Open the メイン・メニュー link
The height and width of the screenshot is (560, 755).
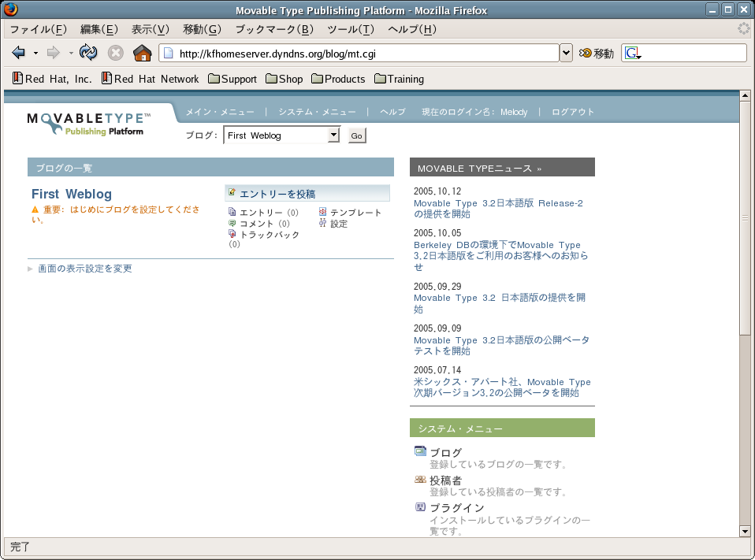point(220,112)
